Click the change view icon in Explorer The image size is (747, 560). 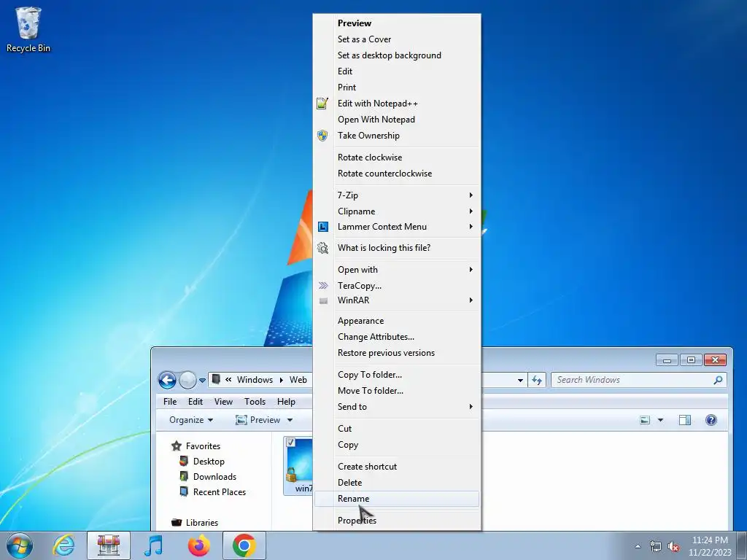tap(645, 420)
